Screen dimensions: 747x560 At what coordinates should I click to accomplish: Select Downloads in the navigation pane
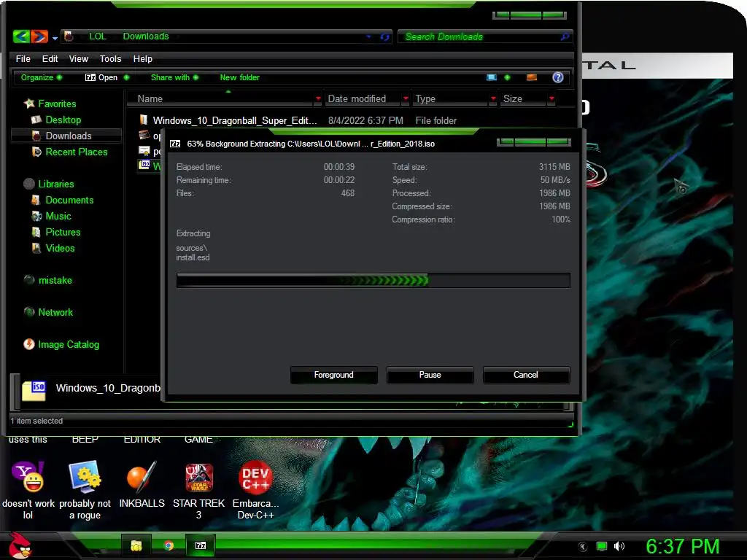pos(68,136)
